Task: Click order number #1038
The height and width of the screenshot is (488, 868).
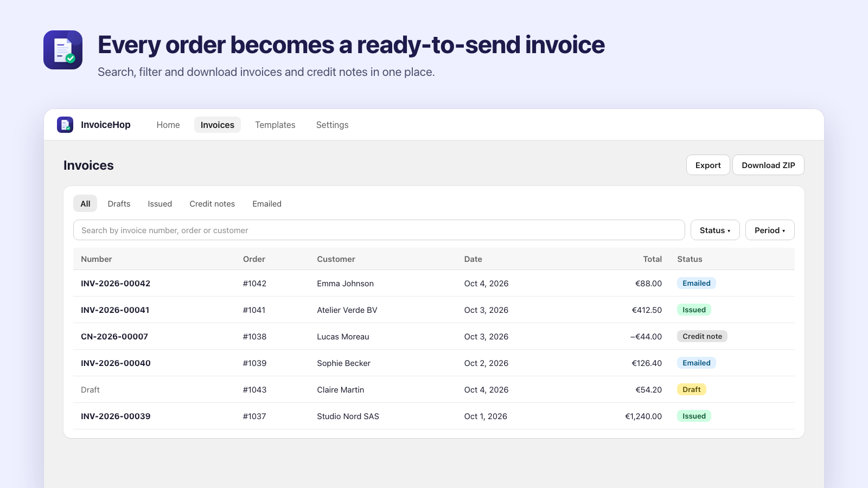Action: coord(254,337)
